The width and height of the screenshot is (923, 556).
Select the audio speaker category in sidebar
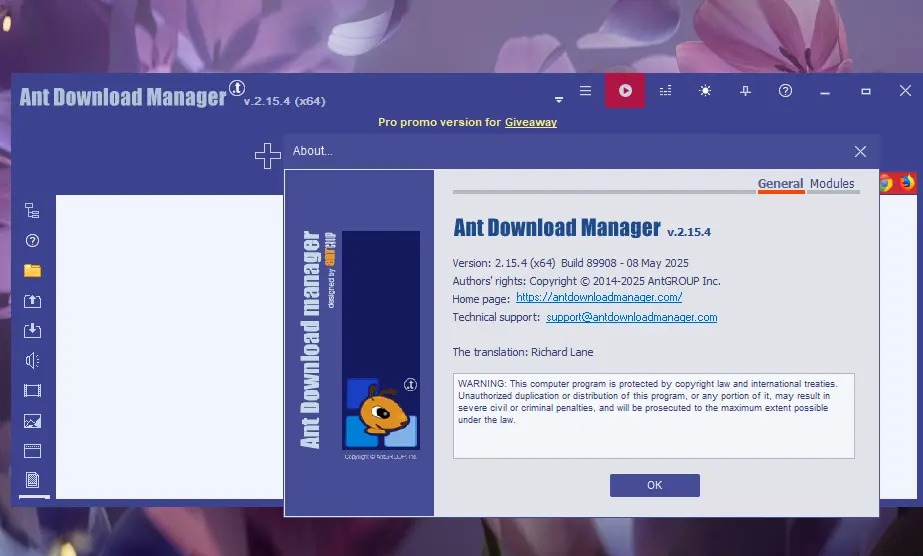(x=32, y=361)
